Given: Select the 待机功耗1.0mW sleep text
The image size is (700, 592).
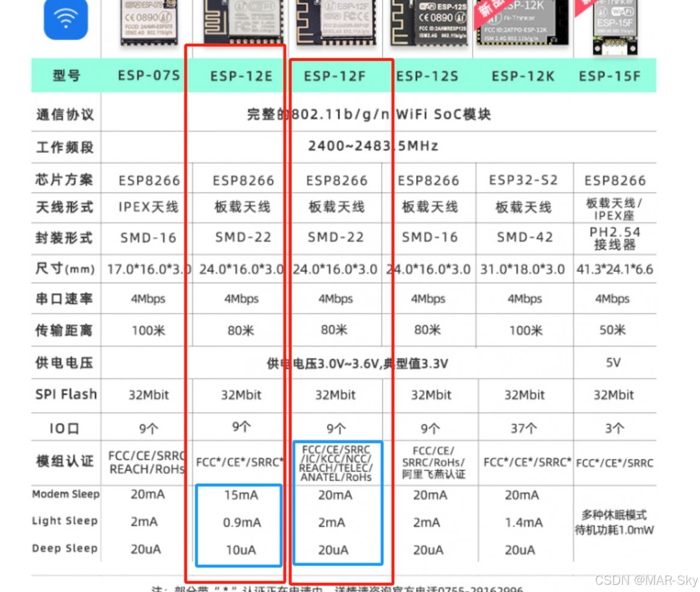Looking at the screenshot, I should (614, 530).
